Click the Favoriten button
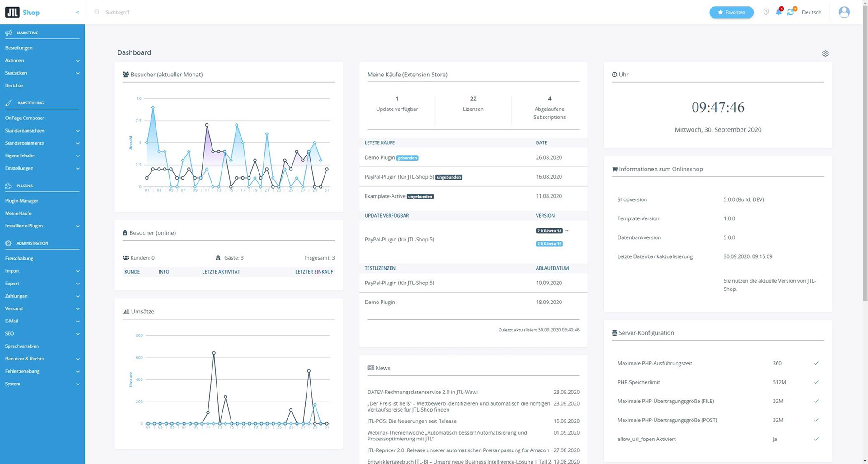 731,12
